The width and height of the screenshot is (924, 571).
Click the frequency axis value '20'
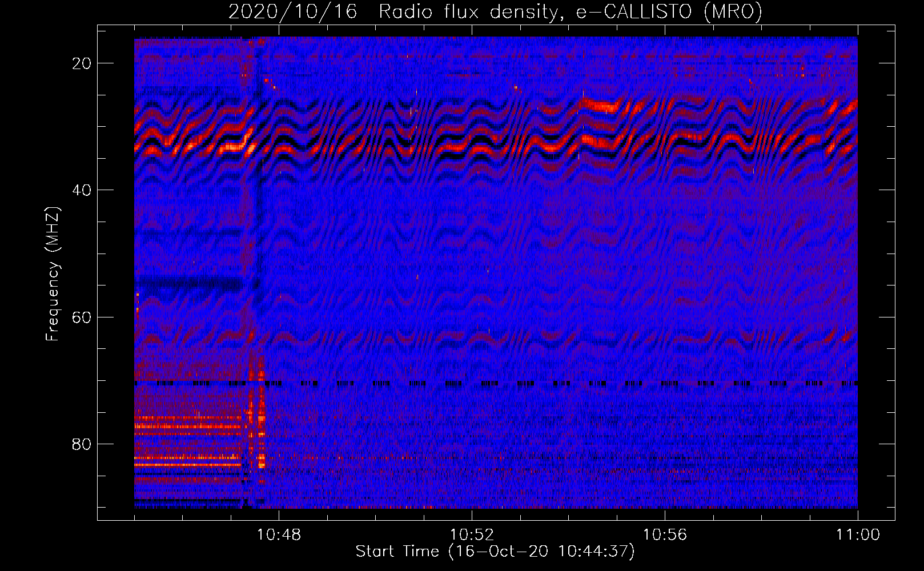(82, 63)
